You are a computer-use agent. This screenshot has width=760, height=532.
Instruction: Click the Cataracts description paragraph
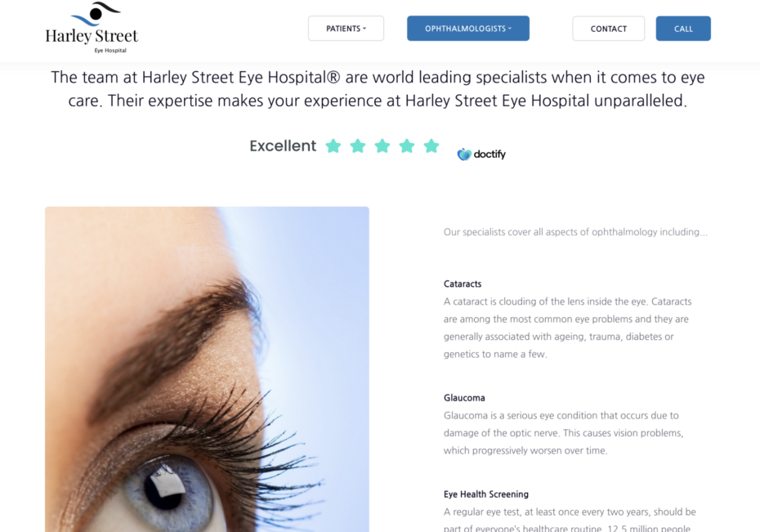(568, 328)
